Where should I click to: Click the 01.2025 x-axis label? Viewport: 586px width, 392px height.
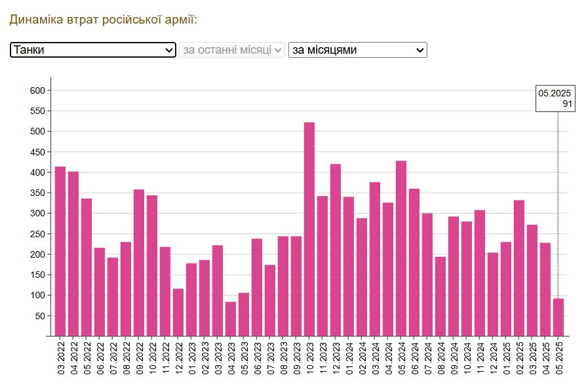coord(507,359)
